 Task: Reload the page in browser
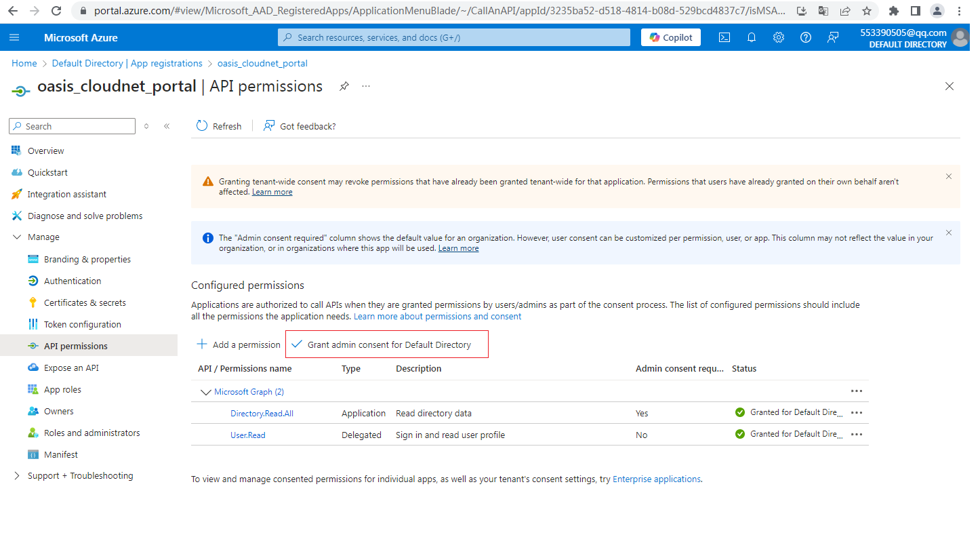click(x=56, y=11)
